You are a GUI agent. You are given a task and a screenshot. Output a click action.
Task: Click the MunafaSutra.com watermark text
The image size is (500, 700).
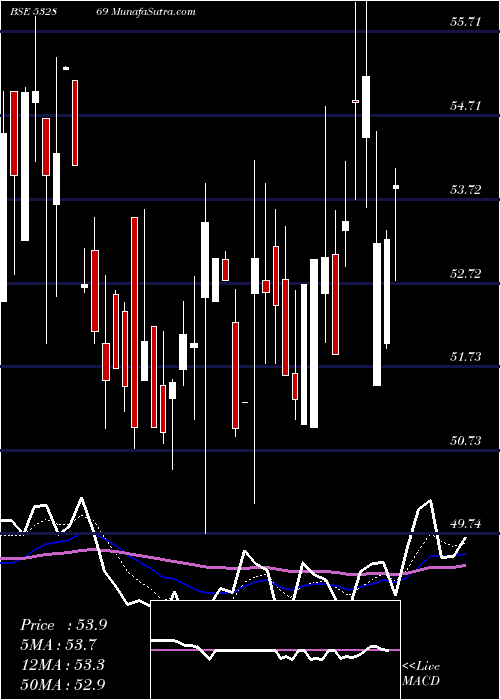[x=154, y=12]
